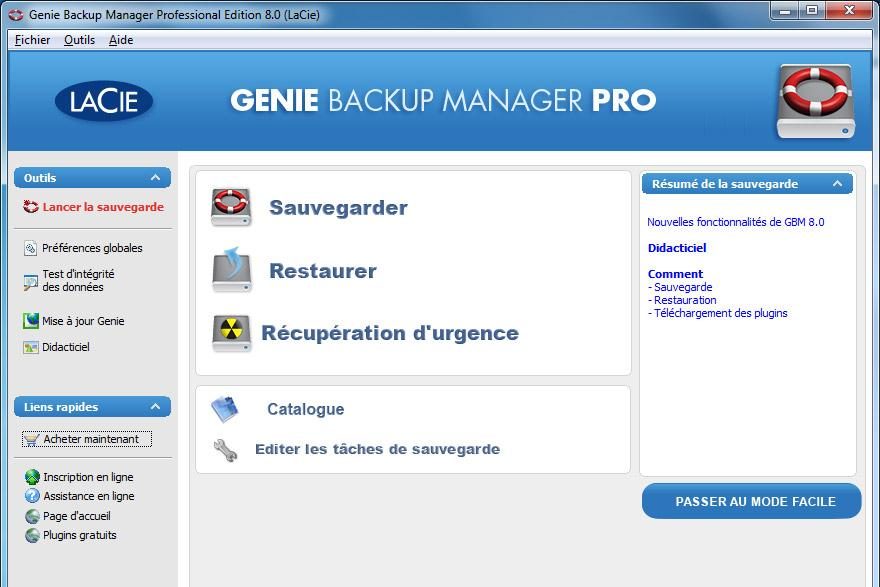Click the question mark Assistance en ligne icon
The image size is (880, 587).
[33, 496]
